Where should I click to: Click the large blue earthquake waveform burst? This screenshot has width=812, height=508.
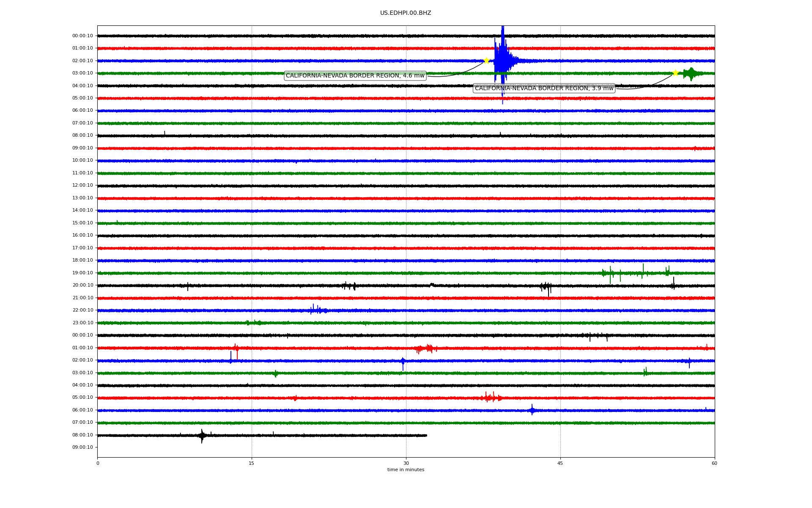pyautogui.click(x=502, y=61)
